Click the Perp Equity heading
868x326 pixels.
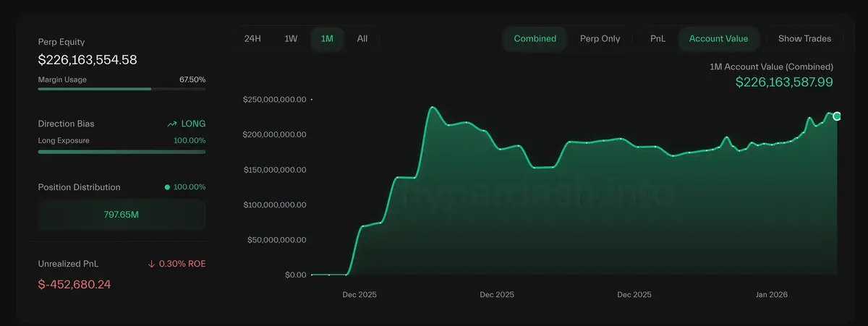point(61,42)
